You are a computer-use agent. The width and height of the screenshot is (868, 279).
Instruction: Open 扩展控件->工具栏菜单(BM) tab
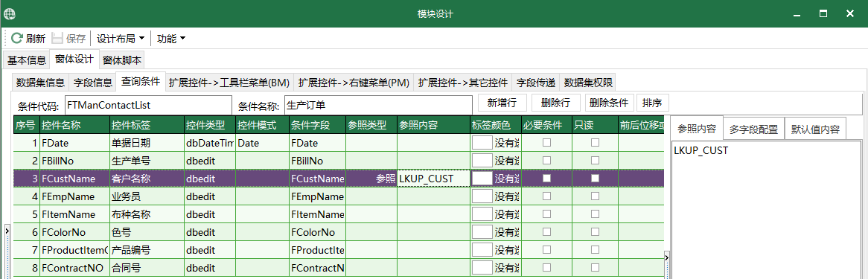[229, 83]
